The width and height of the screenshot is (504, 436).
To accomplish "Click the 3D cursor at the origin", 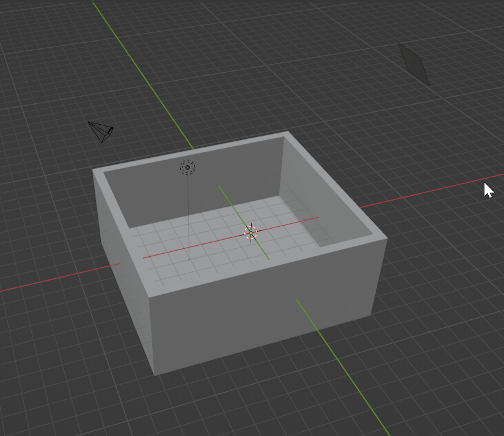I will 250,232.
